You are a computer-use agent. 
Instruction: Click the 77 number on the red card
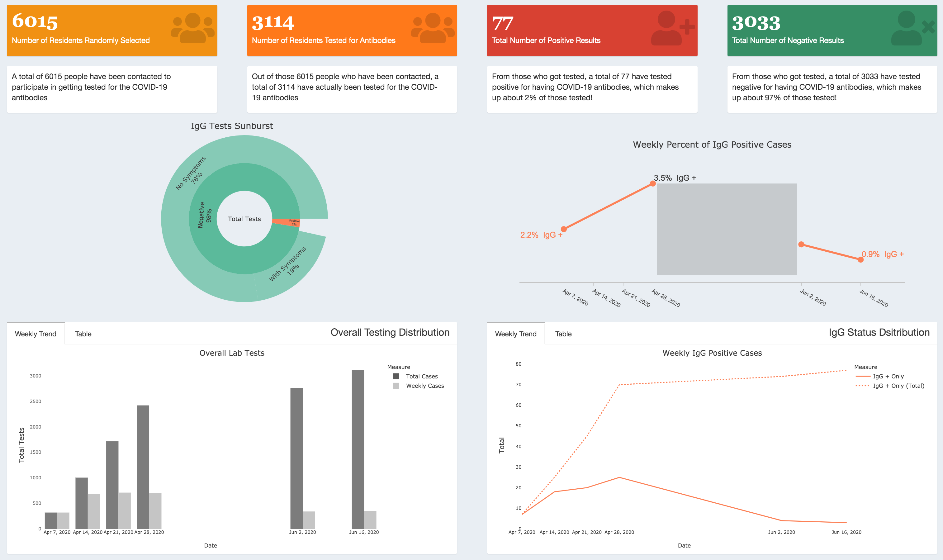(x=502, y=23)
